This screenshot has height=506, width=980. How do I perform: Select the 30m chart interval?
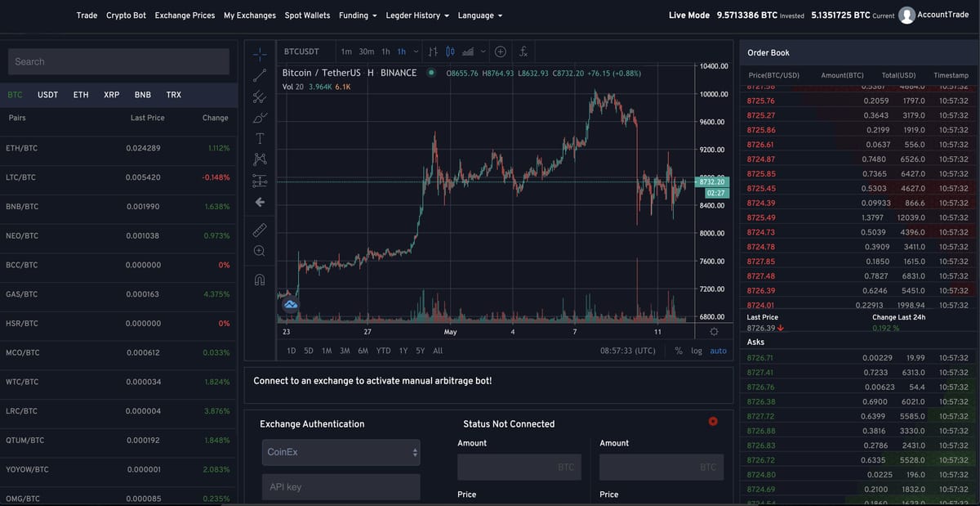click(x=367, y=51)
